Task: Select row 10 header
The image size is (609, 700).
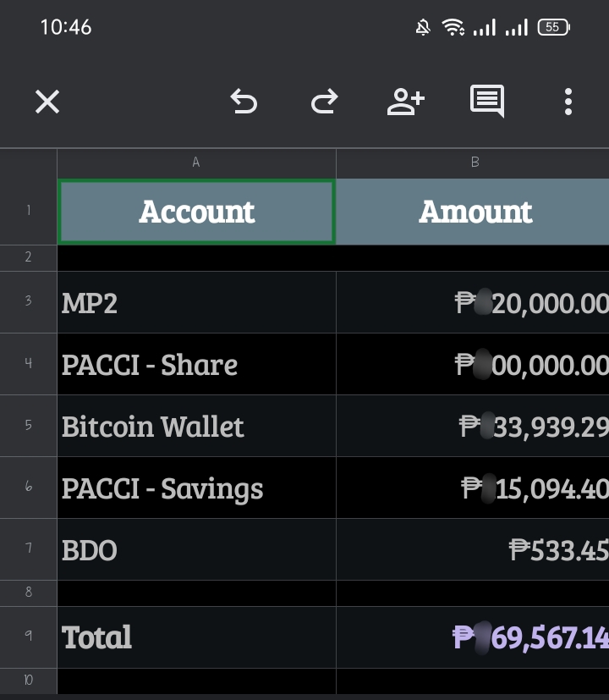Action: [29, 681]
